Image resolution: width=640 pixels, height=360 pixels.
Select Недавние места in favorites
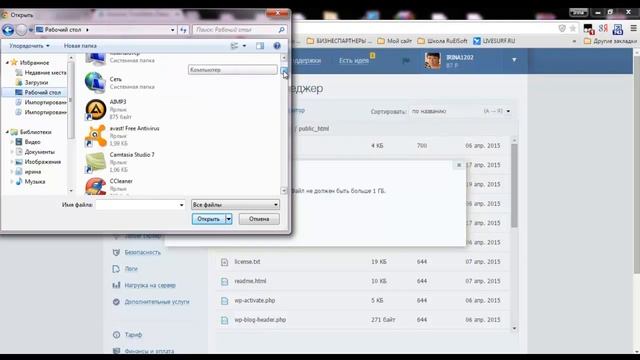tap(41, 73)
